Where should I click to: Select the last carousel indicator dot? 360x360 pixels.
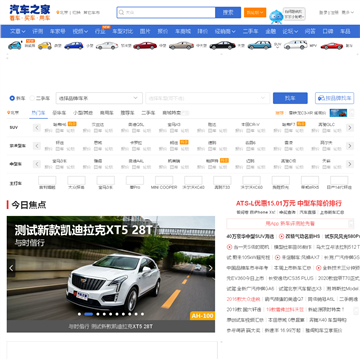pyautogui.click(x=142, y=314)
